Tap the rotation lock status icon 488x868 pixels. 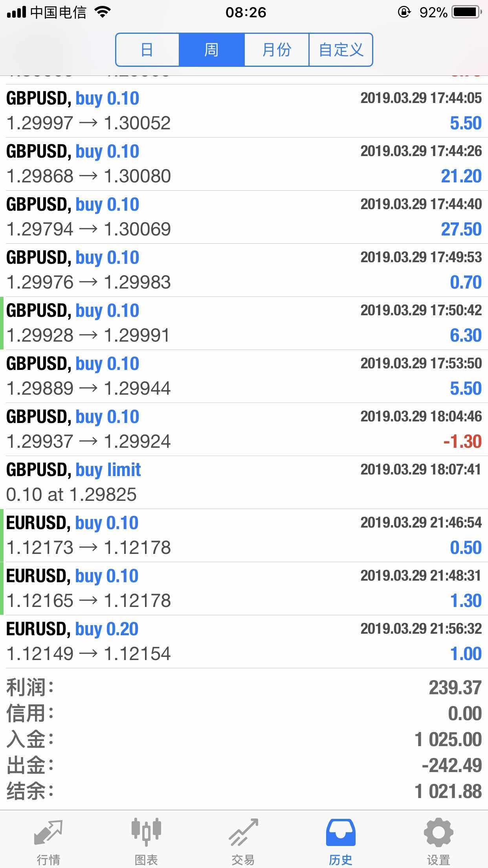[x=404, y=12]
